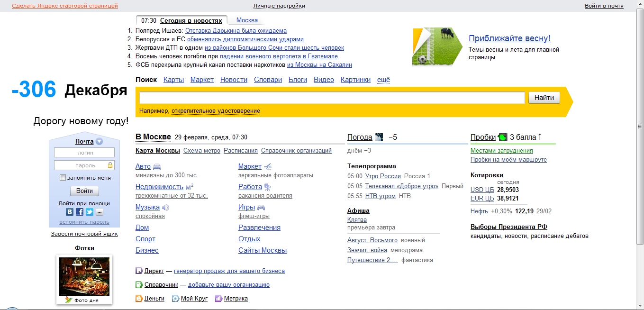Click the Метрика chart icon

point(218,299)
